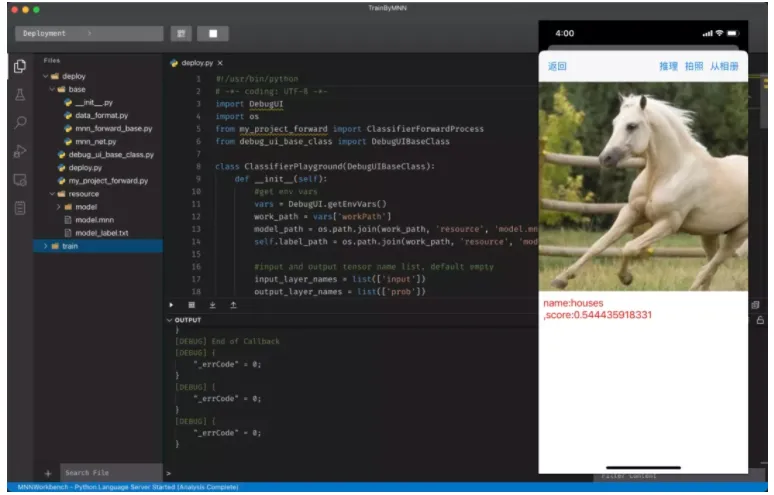Open the clipboard log sidebar icon
This screenshot has height=495, width=774.
click(x=20, y=208)
